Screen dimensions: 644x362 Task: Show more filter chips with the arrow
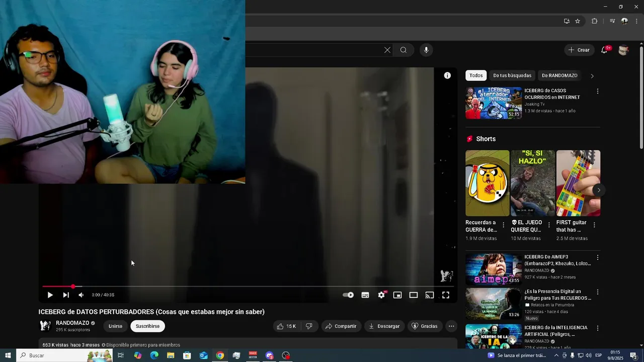point(592,76)
